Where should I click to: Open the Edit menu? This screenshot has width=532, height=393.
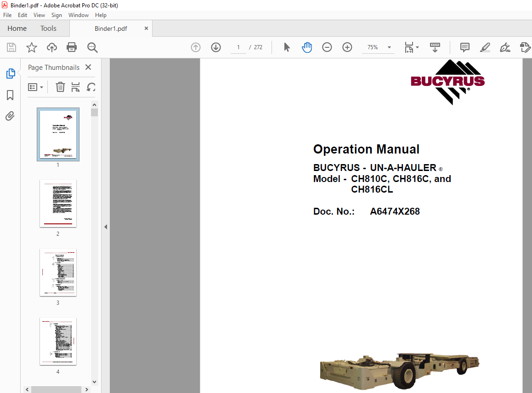(23, 15)
